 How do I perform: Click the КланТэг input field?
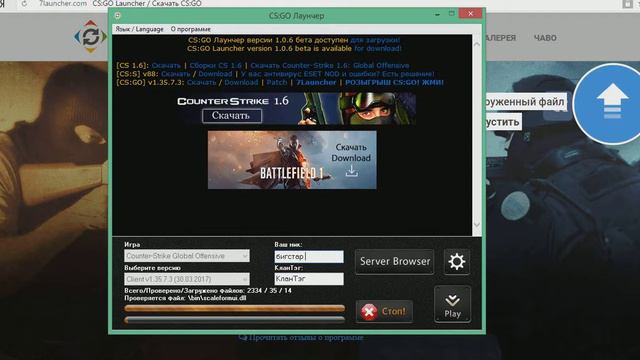point(309,279)
